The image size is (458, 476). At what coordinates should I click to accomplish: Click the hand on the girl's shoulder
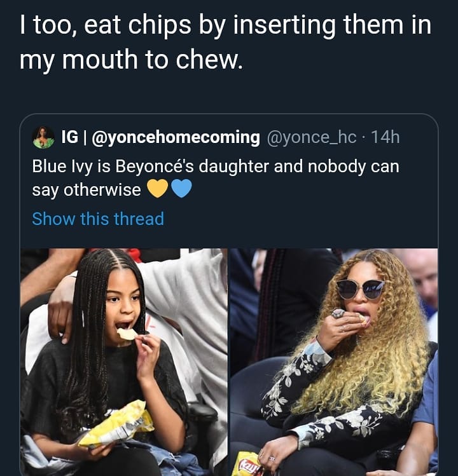coord(62,311)
